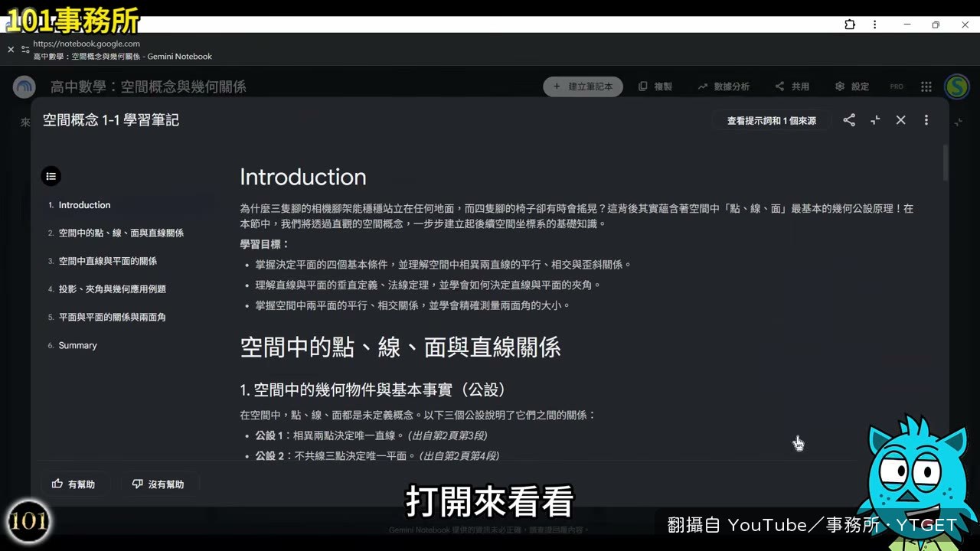The height and width of the screenshot is (551, 980).
Task: Open the Google apps grid icon
Action: point(926,86)
